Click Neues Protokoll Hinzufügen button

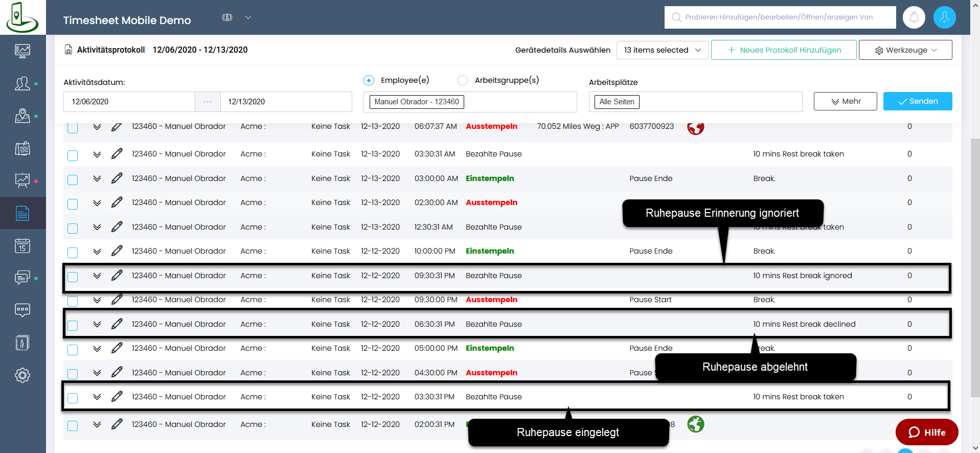(x=783, y=50)
